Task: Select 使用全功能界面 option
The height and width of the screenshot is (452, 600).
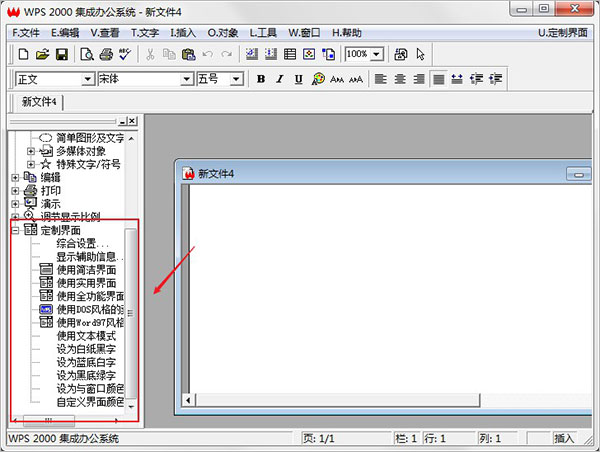Action: pyautogui.click(x=90, y=296)
